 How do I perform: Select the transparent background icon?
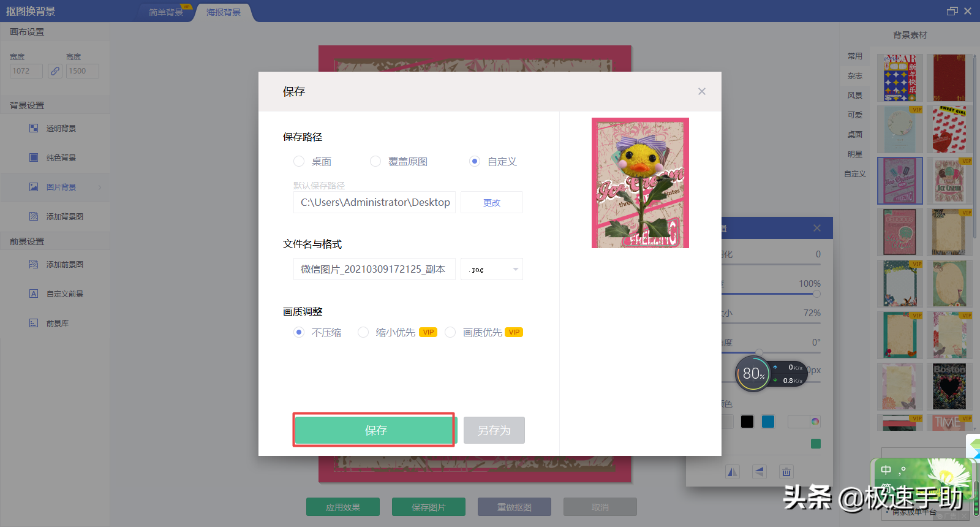34,128
